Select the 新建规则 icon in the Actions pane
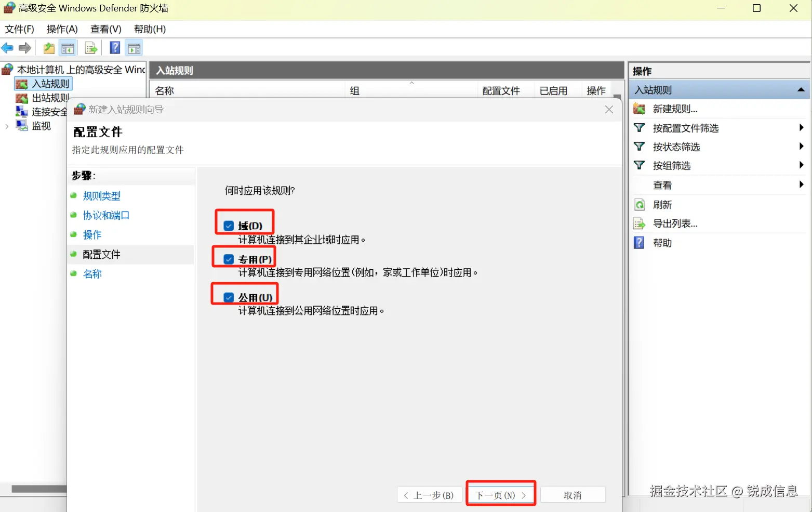This screenshot has height=512, width=812. point(640,108)
